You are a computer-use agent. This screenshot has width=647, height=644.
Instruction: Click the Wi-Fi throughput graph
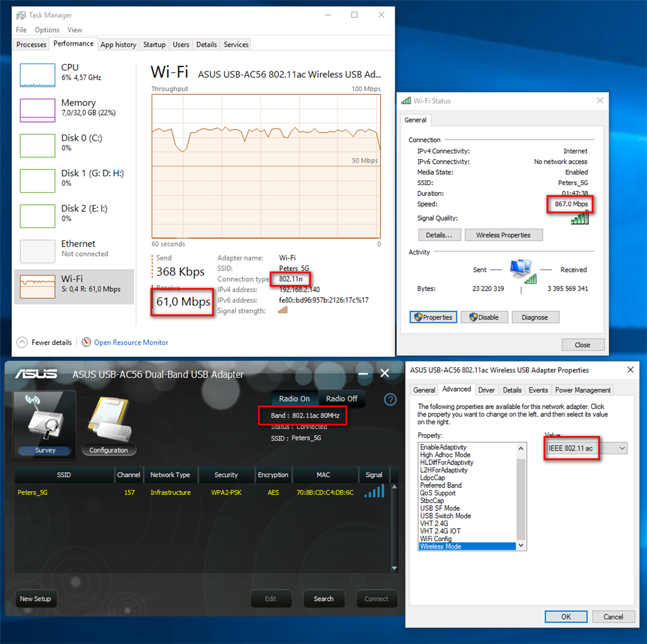tap(266, 166)
